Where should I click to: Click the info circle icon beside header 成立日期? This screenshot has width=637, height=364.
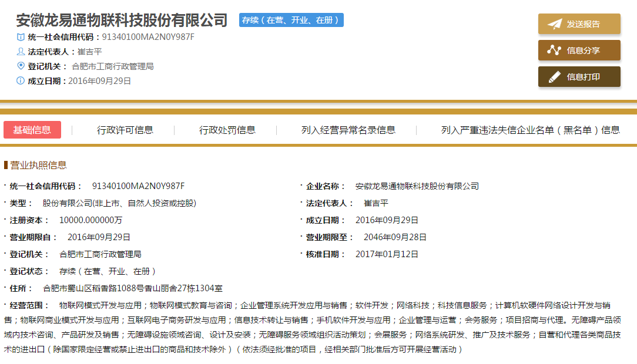(21, 80)
